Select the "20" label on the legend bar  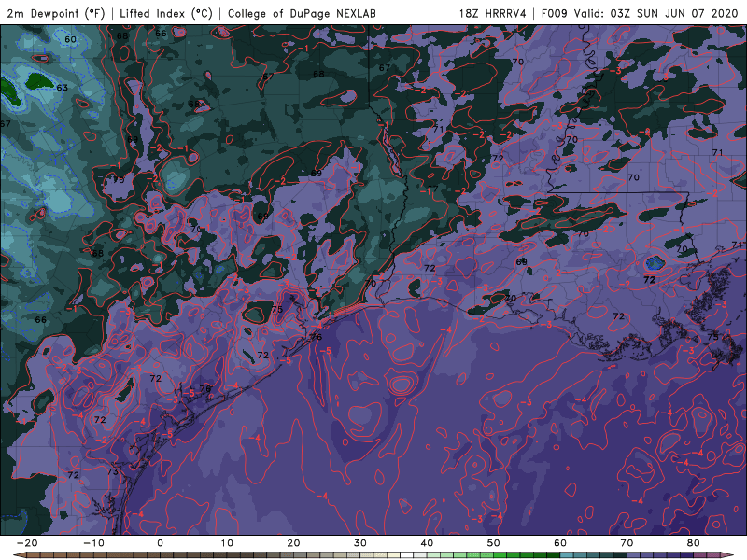293,543
